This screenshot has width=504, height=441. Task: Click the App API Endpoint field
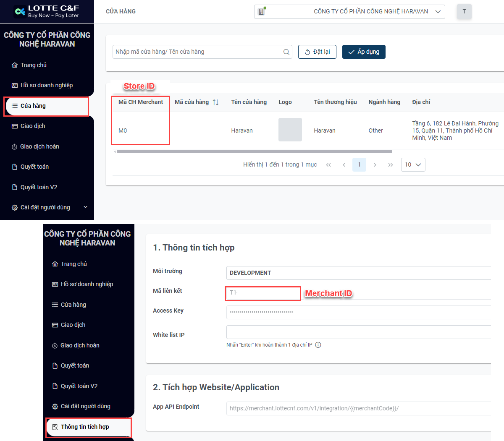(359, 408)
